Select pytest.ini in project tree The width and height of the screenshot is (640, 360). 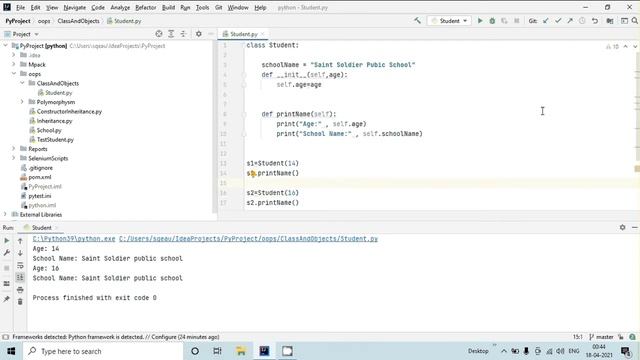click(40, 196)
